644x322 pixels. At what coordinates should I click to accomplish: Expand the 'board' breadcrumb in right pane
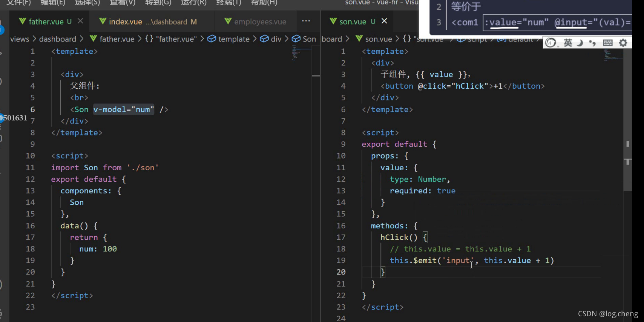click(x=332, y=39)
